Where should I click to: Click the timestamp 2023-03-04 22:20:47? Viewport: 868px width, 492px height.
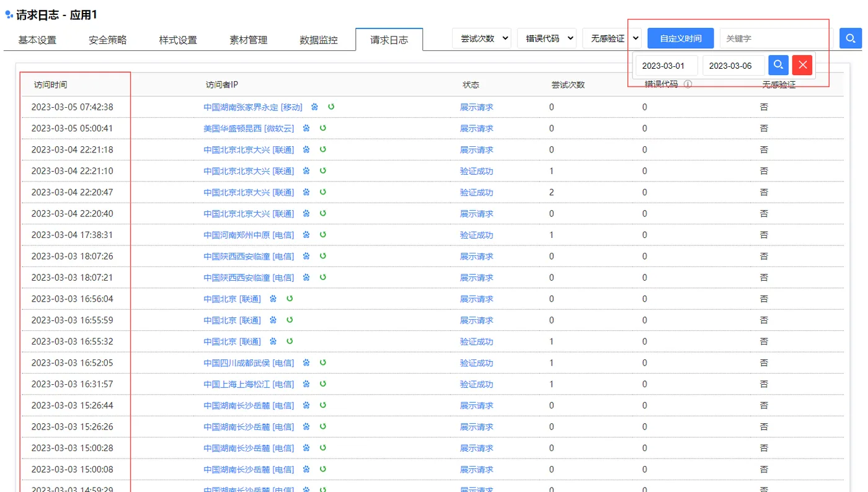tap(72, 192)
